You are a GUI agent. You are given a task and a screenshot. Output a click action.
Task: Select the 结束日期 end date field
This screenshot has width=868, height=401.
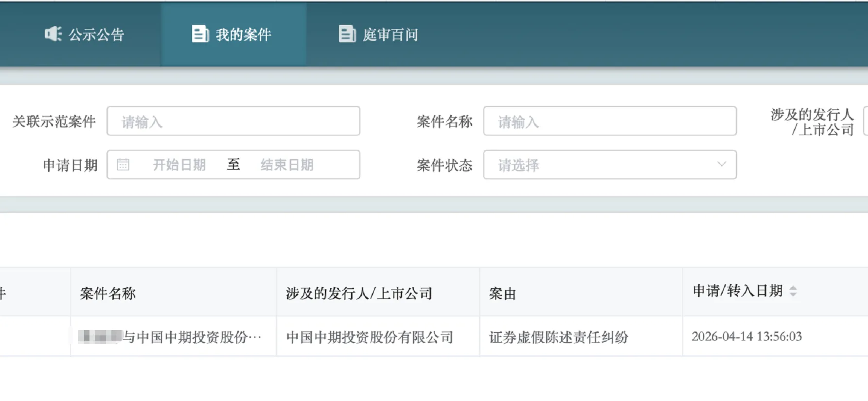287,165
